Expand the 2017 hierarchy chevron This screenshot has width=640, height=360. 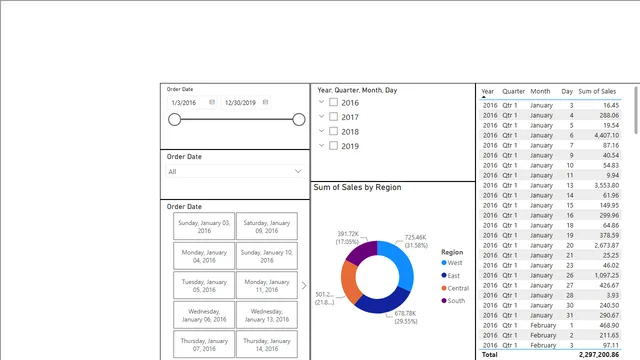pos(322,116)
